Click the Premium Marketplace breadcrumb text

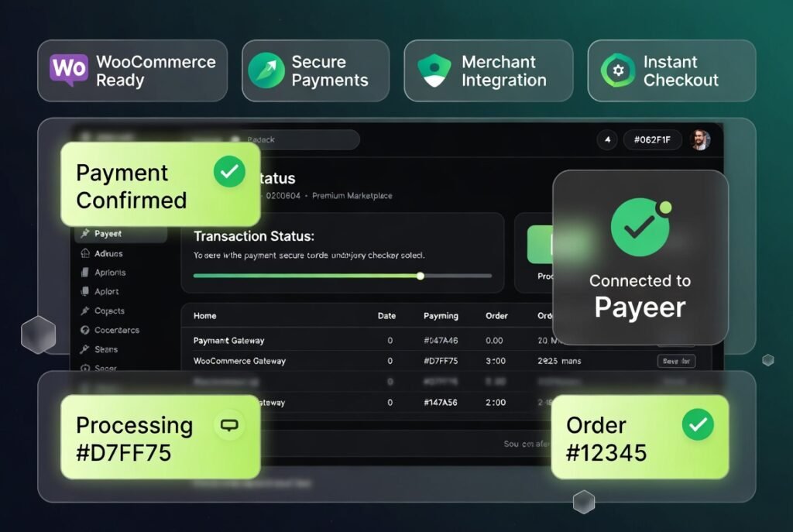352,196
